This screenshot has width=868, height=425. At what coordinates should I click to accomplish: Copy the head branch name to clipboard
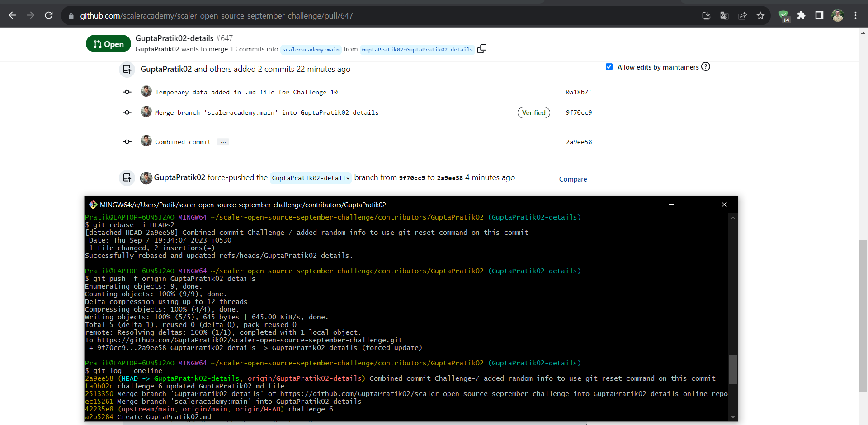[x=481, y=49]
